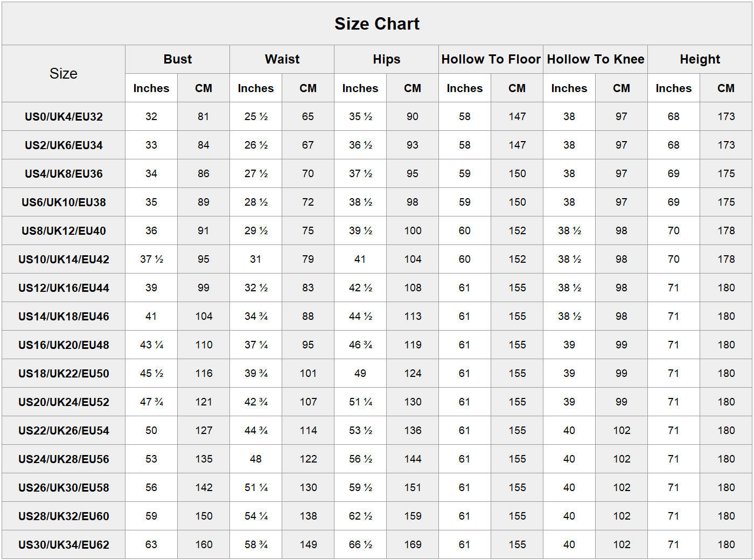Select the Height column header

pyautogui.click(x=700, y=59)
